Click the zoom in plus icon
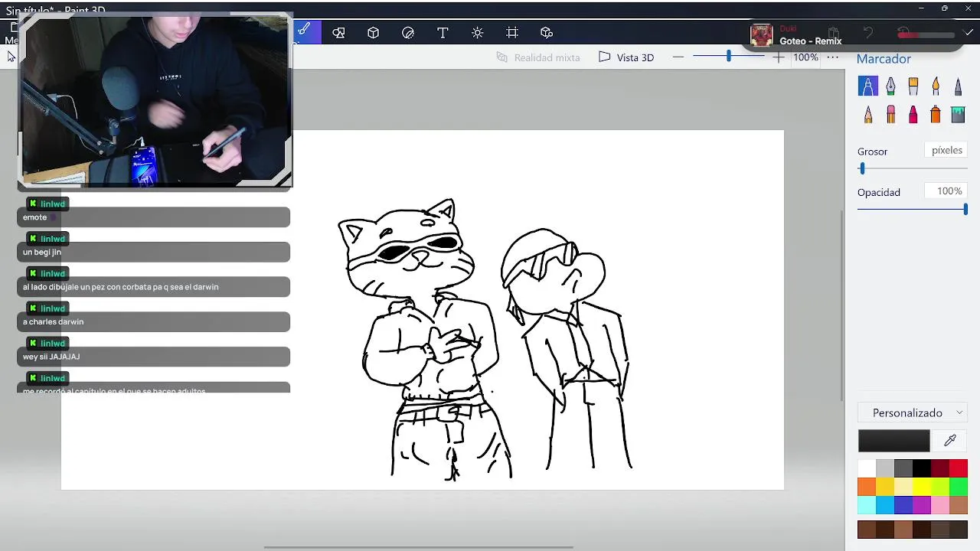 pyautogui.click(x=778, y=57)
